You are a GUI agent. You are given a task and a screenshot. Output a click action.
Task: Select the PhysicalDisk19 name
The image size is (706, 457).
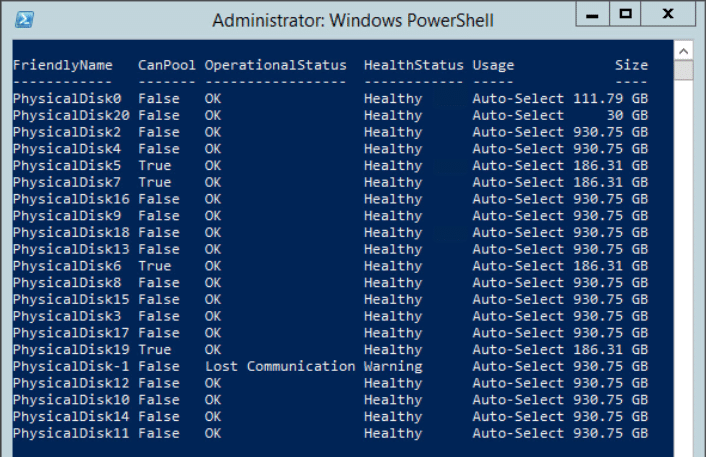pyautogui.click(x=71, y=350)
